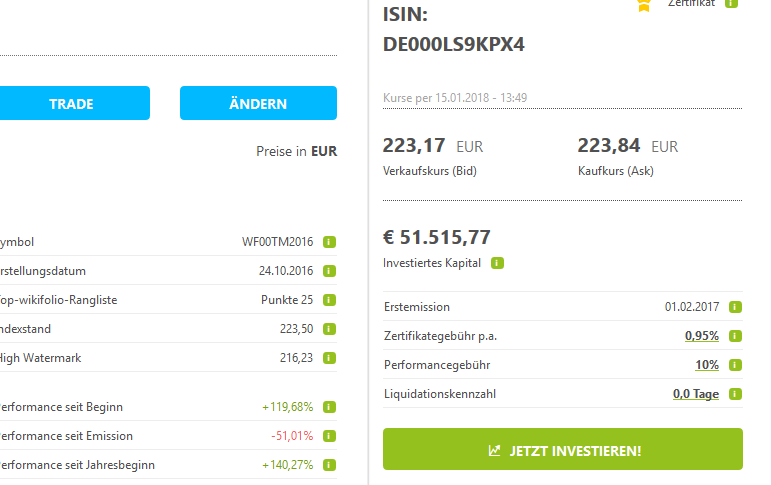Click the JETZT INVESTIEREN! button
Viewport: 771px width, 485px height.
pyautogui.click(x=563, y=450)
